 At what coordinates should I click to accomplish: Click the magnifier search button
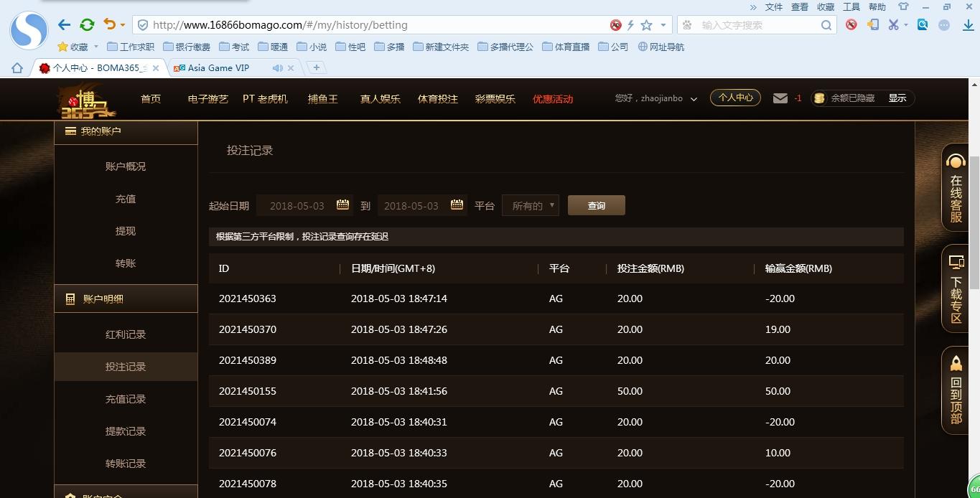pyautogui.click(x=826, y=25)
